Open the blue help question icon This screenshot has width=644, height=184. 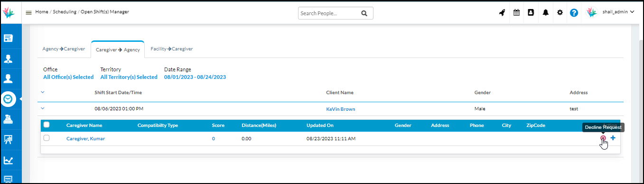(x=574, y=13)
